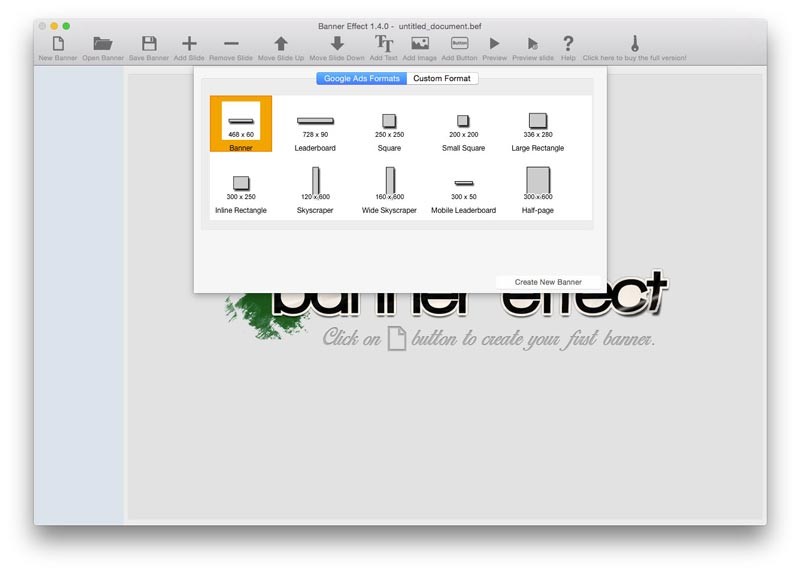Add a slide with the plus icon
800x573 pixels.
189,44
